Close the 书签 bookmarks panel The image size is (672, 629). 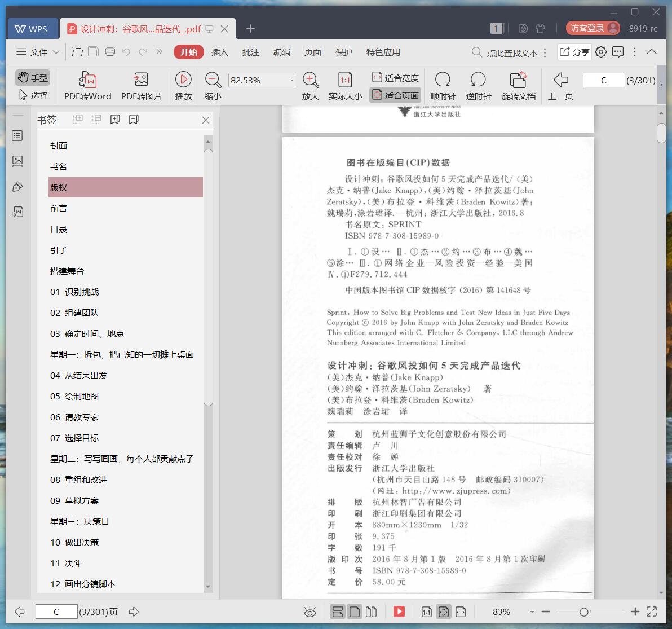(206, 120)
